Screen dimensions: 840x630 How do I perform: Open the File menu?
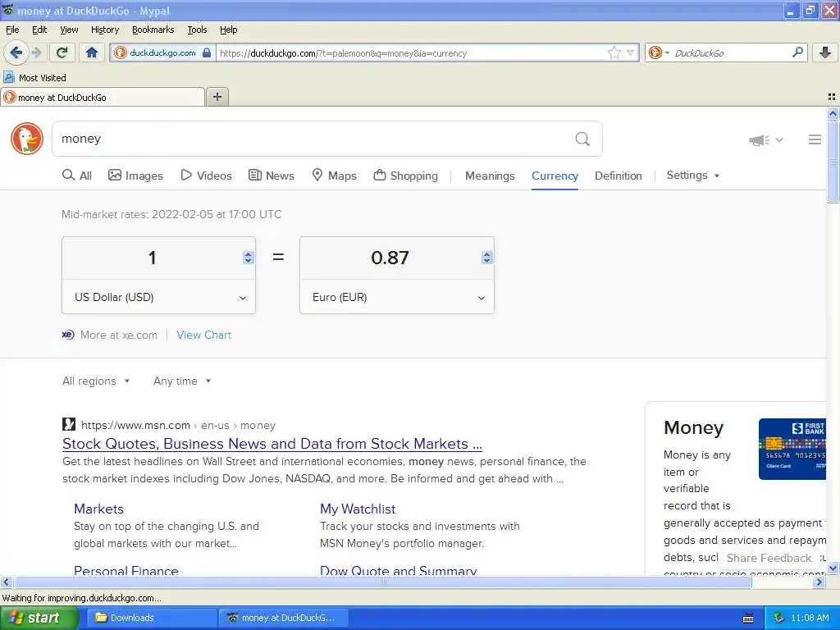coord(12,30)
